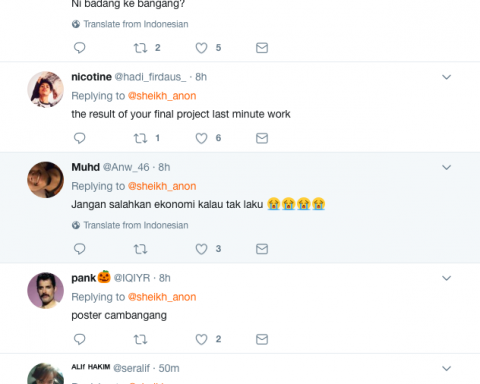This screenshot has width=480, height=384.
Task: Reply to pank's poster cambangang tweet
Action: (x=79, y=339)
